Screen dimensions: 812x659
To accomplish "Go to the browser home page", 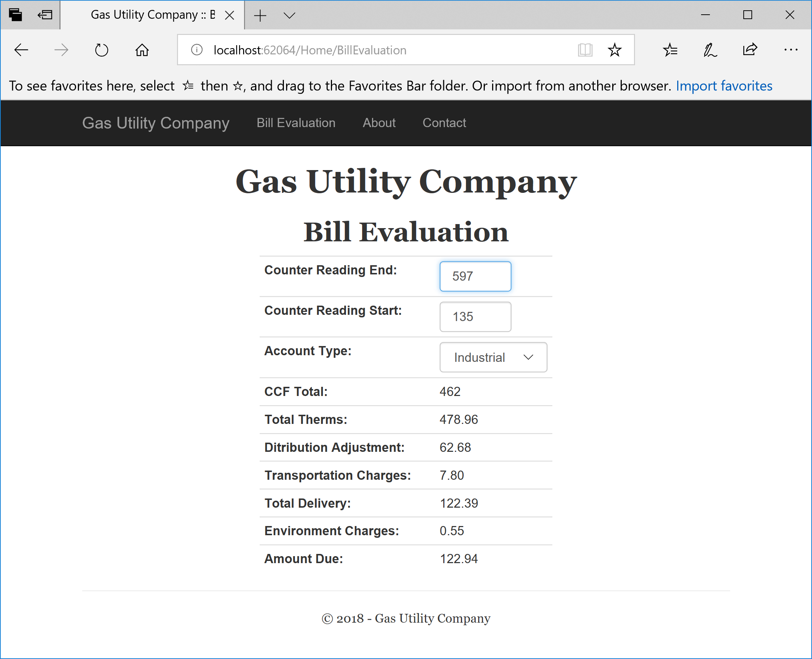I will pos(142,50).
